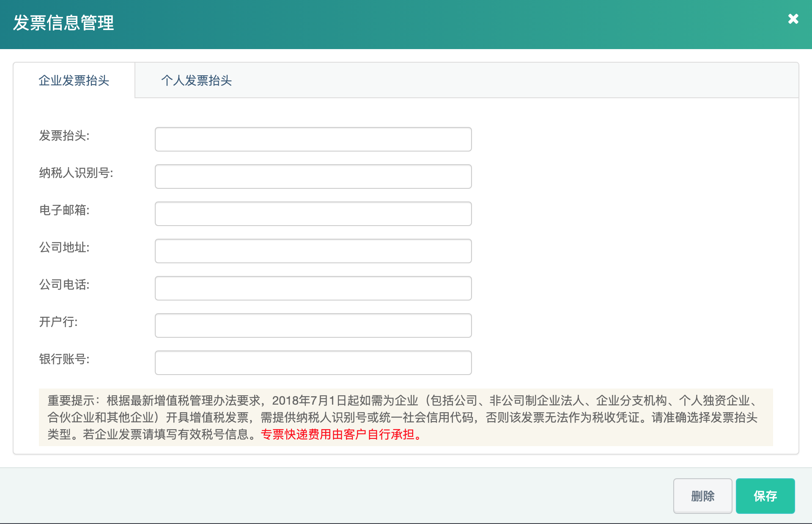Click the 纳税人识别号 input field
The height and width of the screenshot is (524, 812).
click(x=313, y=176)
